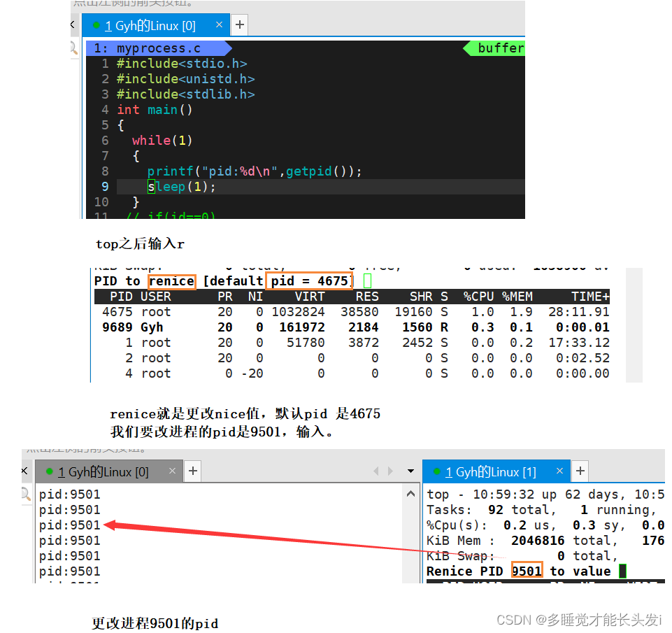Click the printf getpid line of code
Viewport: 672px width, 633px height.
[255, 171]
